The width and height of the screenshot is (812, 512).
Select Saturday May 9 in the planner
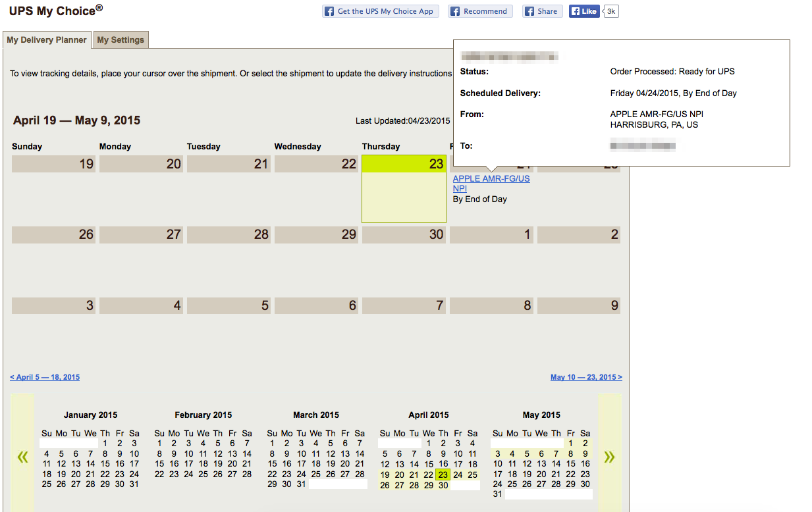click(579, 305)
